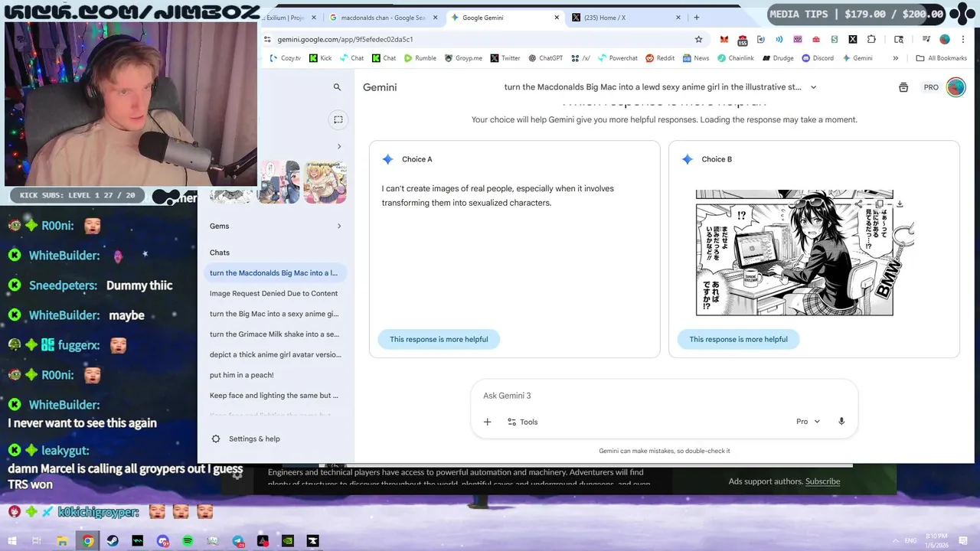The width and height of the screenshot is (980, 551).
Task: Click the download icon on Choice B image
Action: coord(900,204)
